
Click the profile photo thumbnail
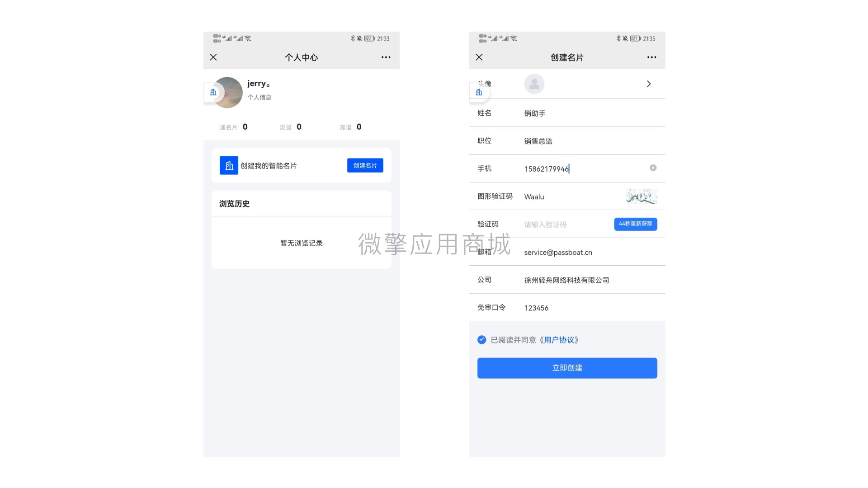(x=229, y=91)
